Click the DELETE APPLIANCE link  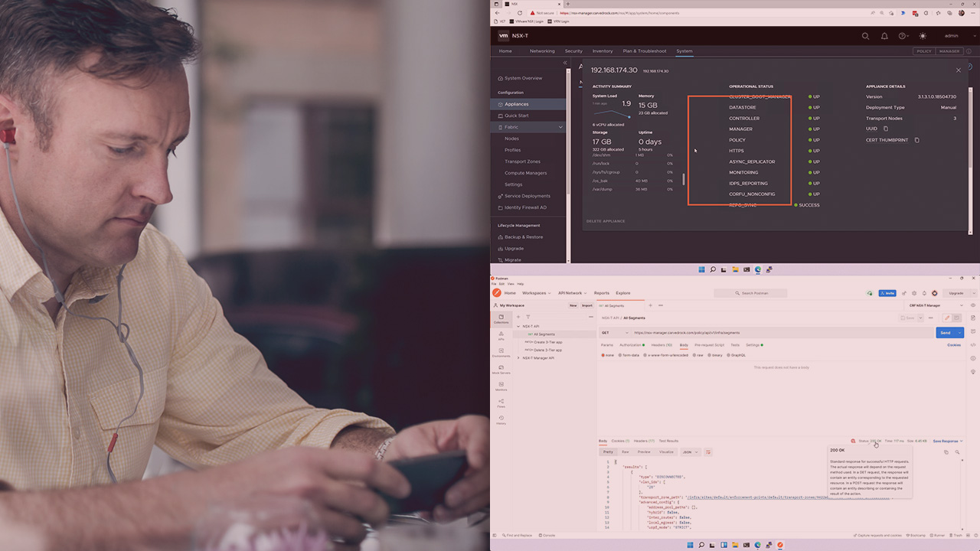pos(606,221)
